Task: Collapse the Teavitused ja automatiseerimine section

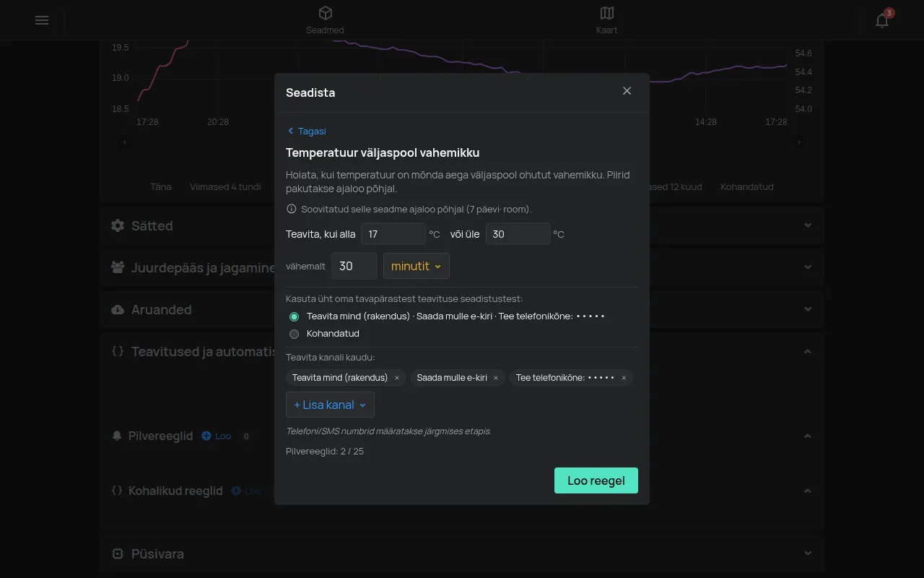Action: coord(808,351)
